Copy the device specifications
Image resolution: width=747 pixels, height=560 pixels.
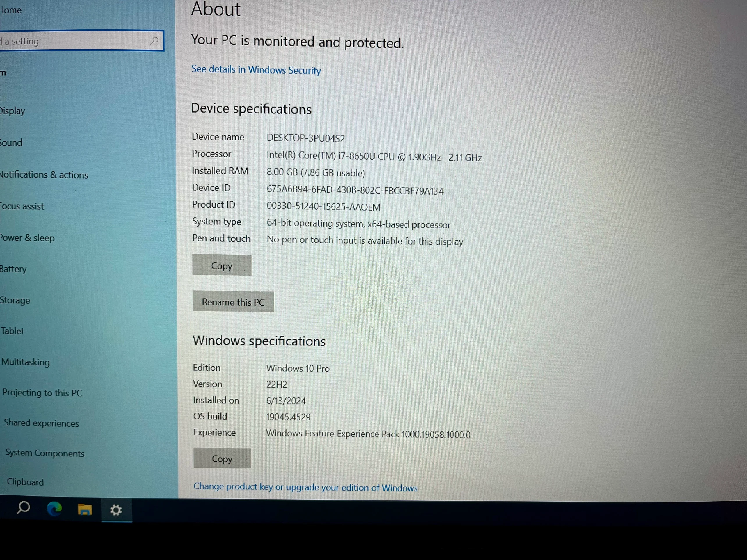click(x=222, y=266)
